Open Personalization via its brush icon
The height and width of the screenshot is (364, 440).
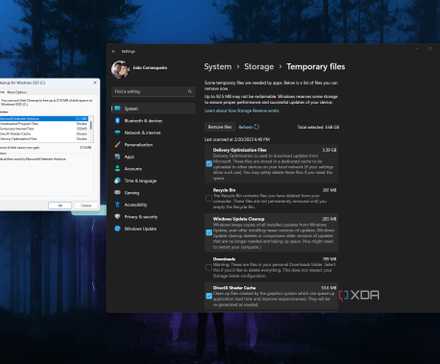[x=117, y=144]
